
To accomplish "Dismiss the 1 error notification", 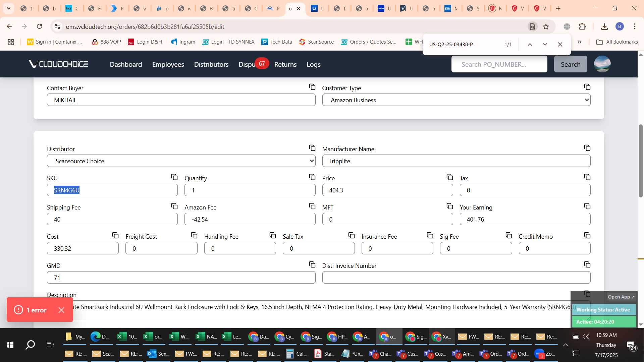I will (x=61, y=310).
